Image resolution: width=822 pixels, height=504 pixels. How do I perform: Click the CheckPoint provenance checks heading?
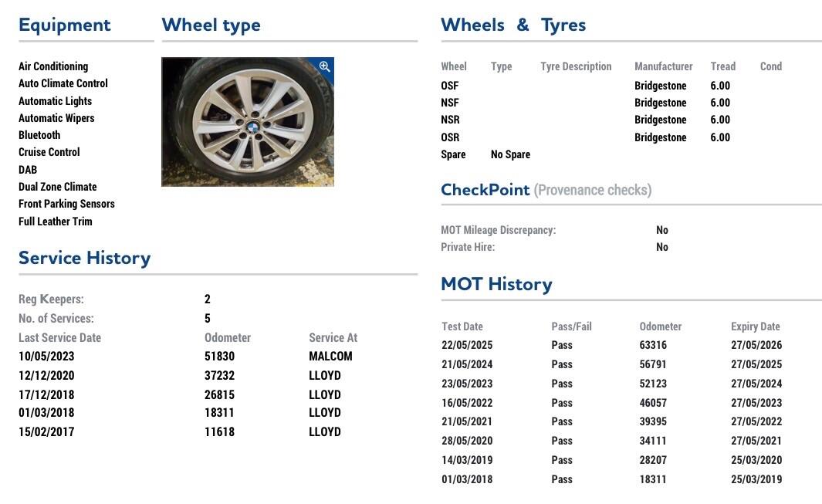546,190
